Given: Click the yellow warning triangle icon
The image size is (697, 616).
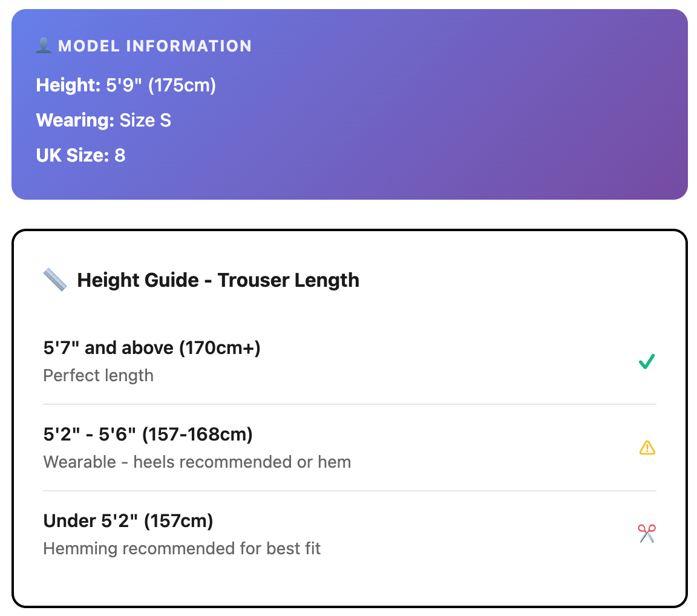Looking at the screenshot, I should point(647,448).
